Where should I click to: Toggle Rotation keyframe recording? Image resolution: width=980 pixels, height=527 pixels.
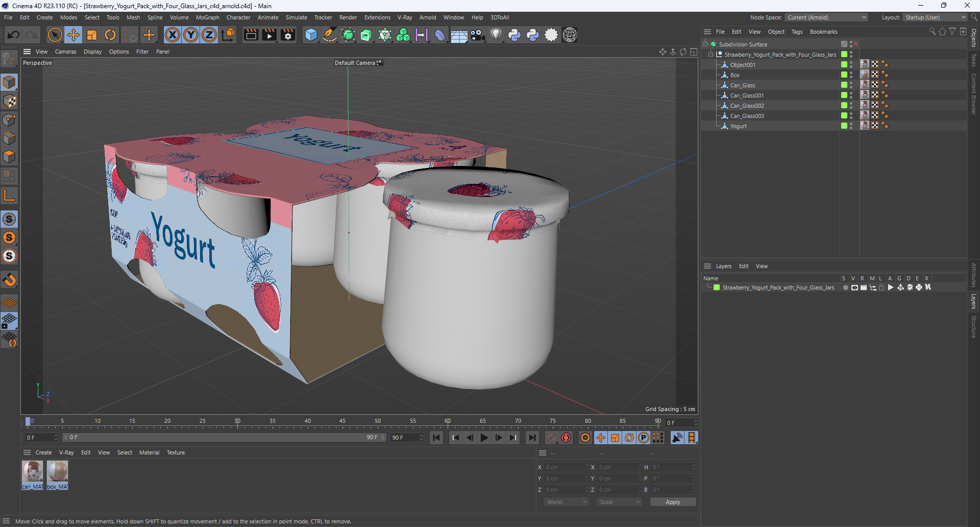click(629, 438)
